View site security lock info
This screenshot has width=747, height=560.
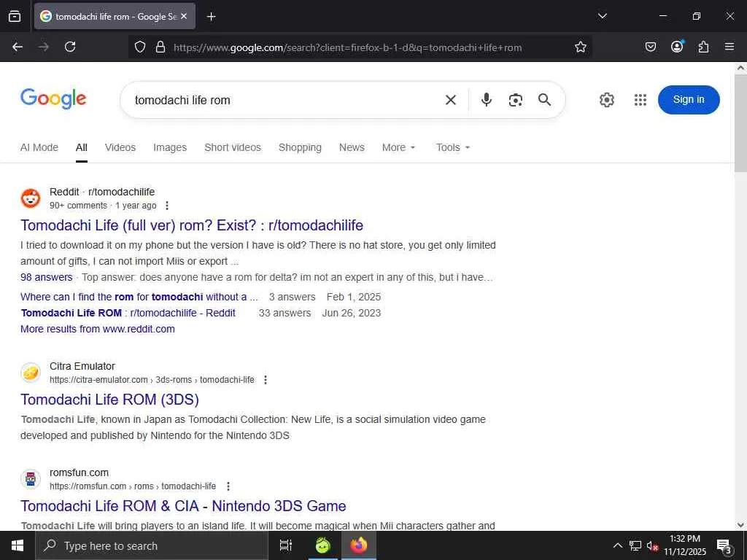[160, 47]
